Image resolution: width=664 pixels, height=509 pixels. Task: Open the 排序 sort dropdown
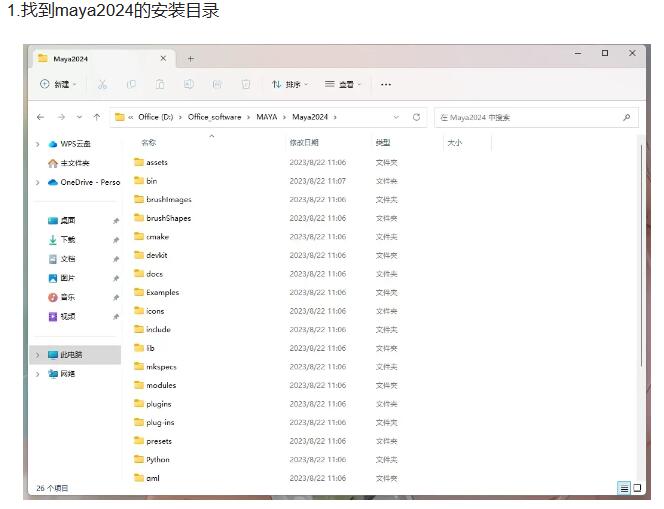[x=291, y=85]
